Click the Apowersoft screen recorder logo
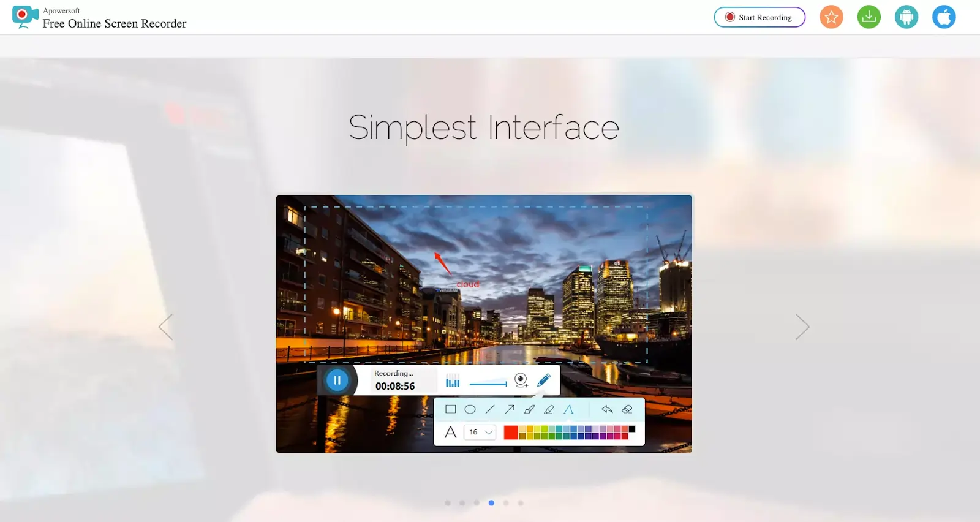The image size is (980, 522). (x=25, y=17)
